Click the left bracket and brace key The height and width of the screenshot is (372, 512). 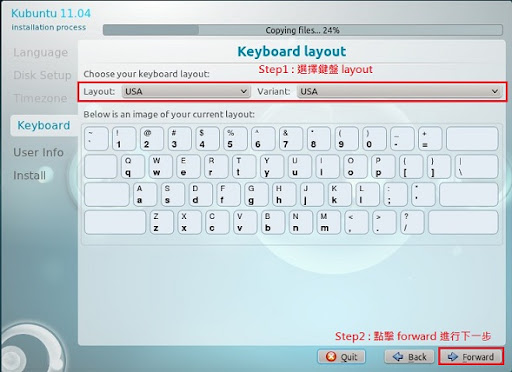pyautogui.click(x=411, y=166)
